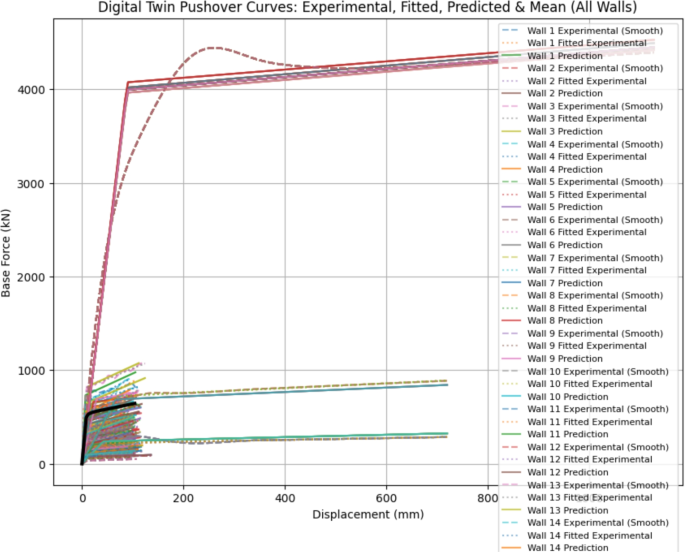Image resolution: width=685 pixels, height=552 pixels.
Task: Select legend entry 'Wall 1 Fitted Experimental'
Action: pos(574,43)
